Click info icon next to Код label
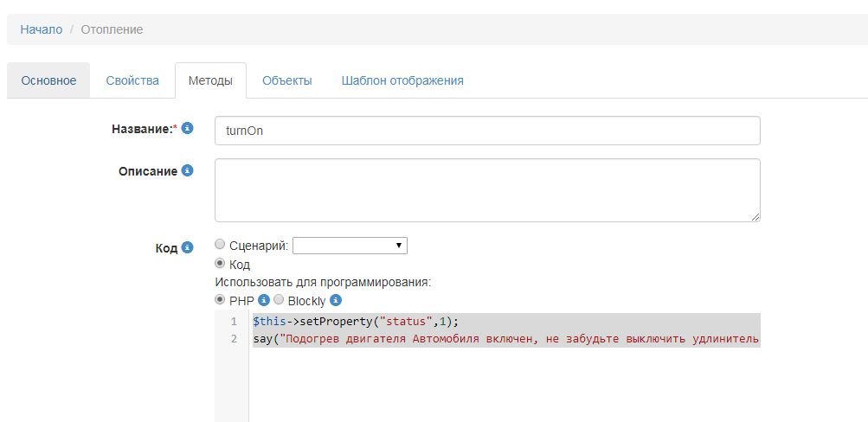 click(187, 247)
